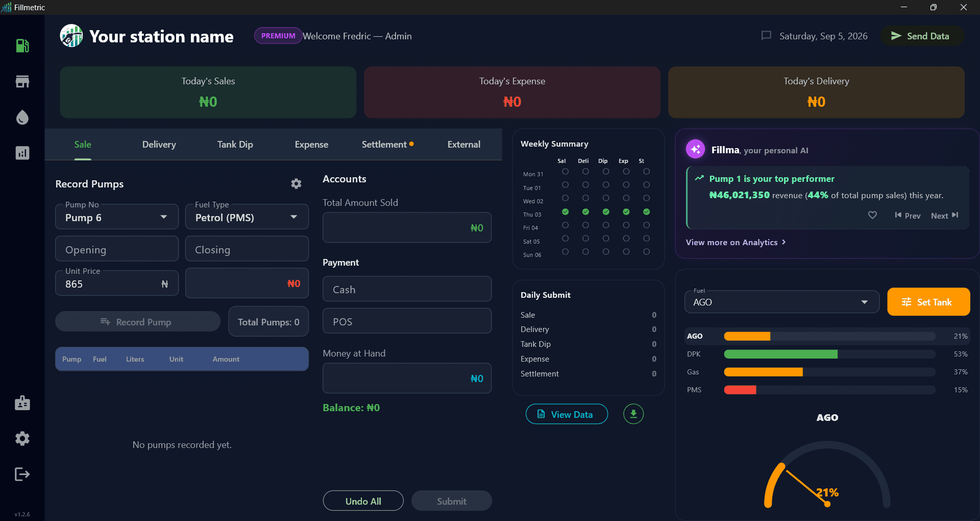
Task: Open the settings gear in sidebar
Action: (x=22, y=438)
